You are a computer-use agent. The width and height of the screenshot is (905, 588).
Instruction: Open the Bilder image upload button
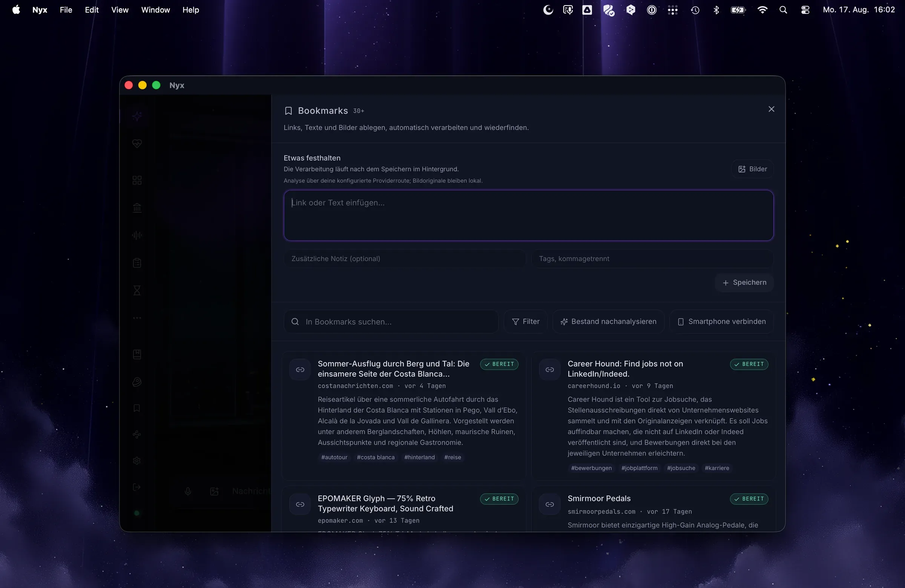(x=753, y=169)
